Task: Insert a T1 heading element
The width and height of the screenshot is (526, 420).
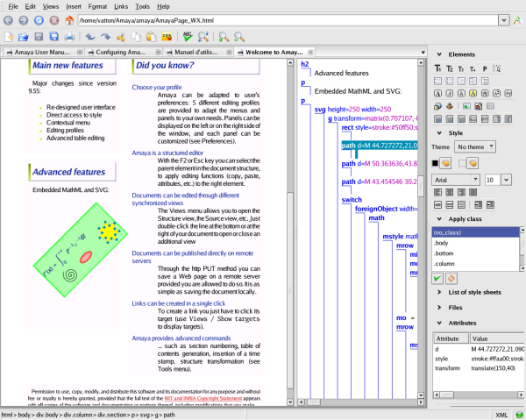Action: 438,68
